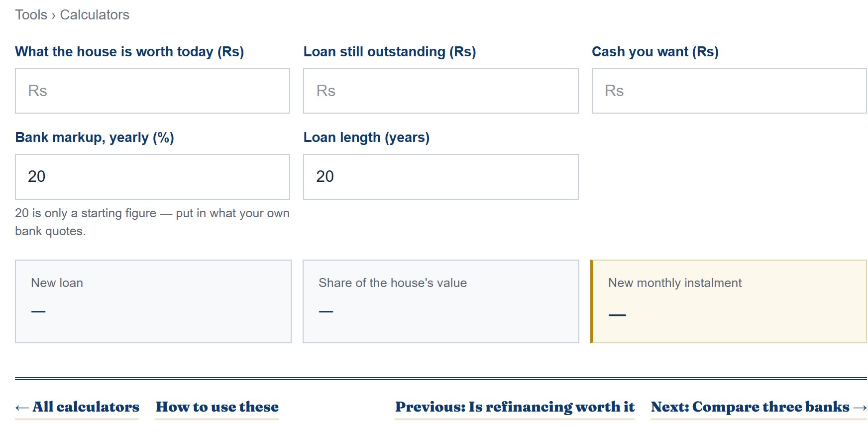Click the bank markup yearly field
The width and height of the screenshot is (868, 433).
pos(152,177)
